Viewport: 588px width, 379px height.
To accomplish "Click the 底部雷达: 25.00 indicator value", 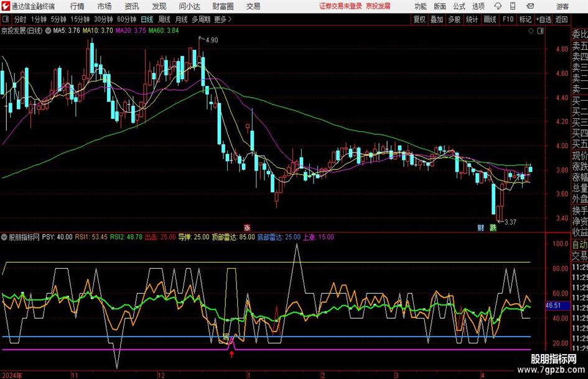I will click(x=279, y=237).
